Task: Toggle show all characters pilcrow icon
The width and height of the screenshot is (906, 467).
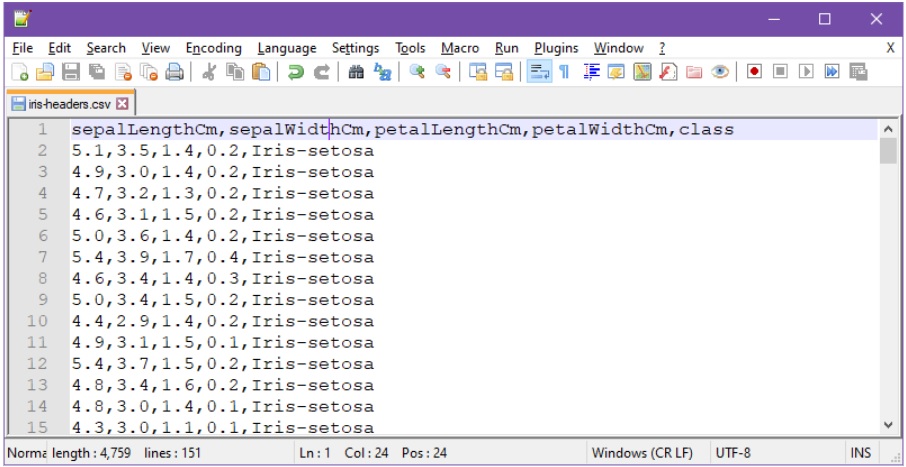Action: tap(564, 72)
